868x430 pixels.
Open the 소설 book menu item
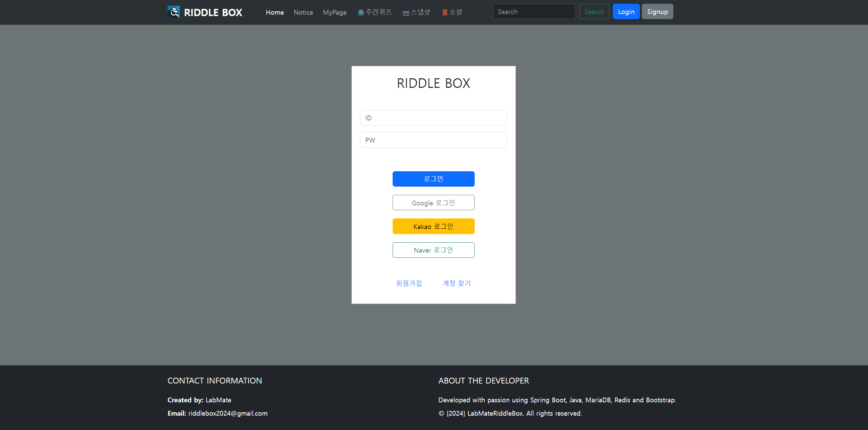pyautogui.click(x=452, y=12)
